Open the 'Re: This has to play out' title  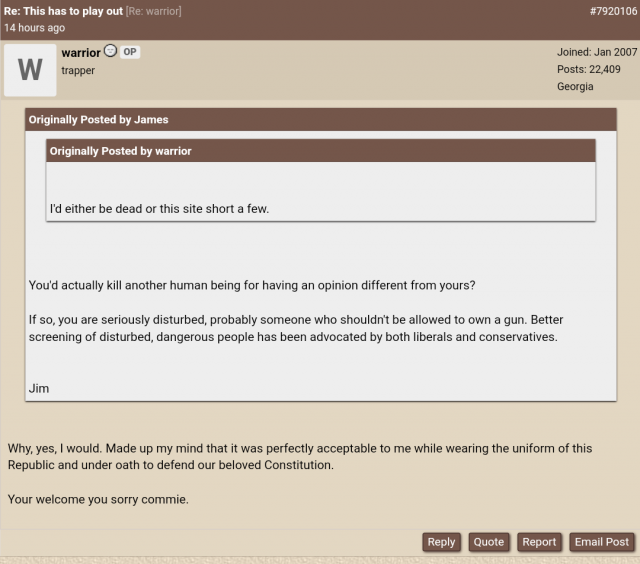(63, 11)
